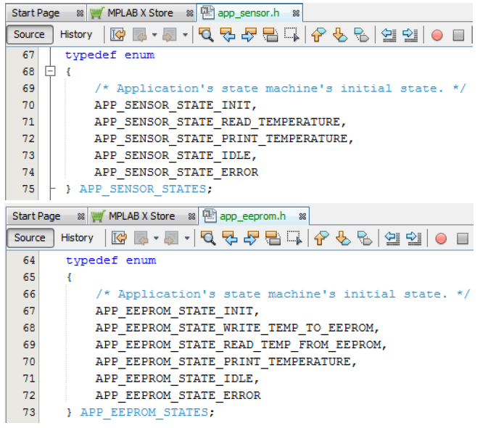Close the bottom MPLAB X Store tab

coord(191,217)
